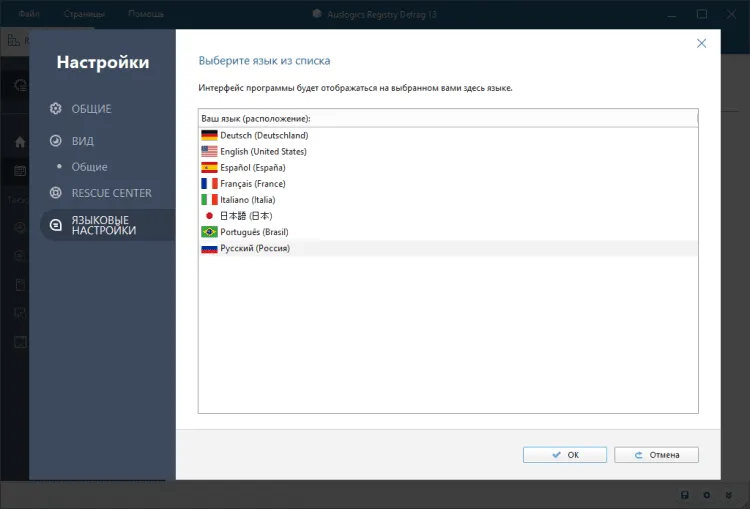This screenshot has height=509, width=750.
Task: Click the Russian flag icon
Action: click(x=209, y=248)
